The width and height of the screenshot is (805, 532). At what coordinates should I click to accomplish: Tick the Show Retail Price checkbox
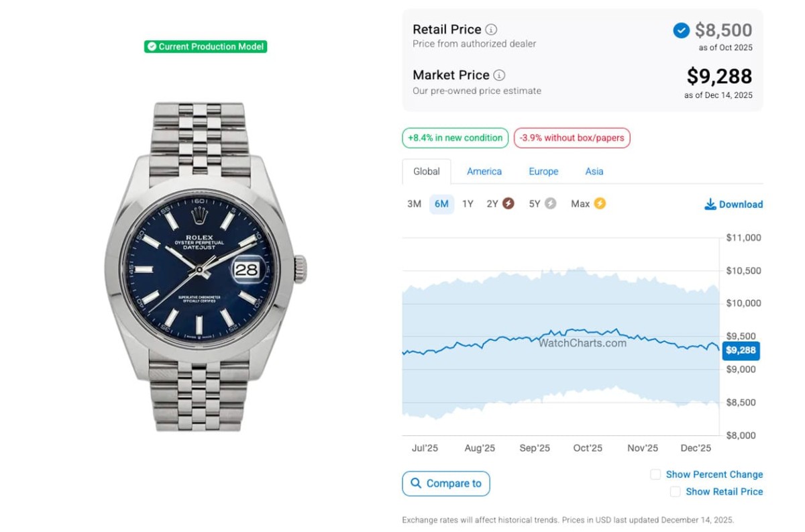675,492
